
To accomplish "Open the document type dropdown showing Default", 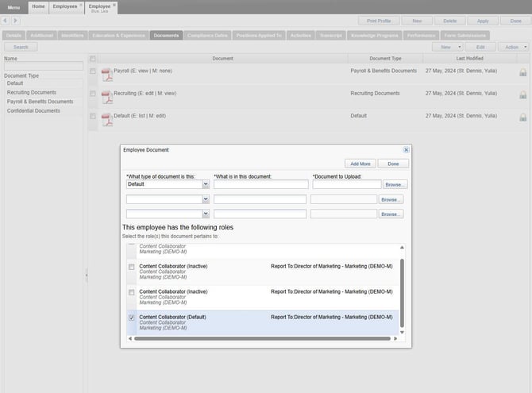I will (206, 184).
